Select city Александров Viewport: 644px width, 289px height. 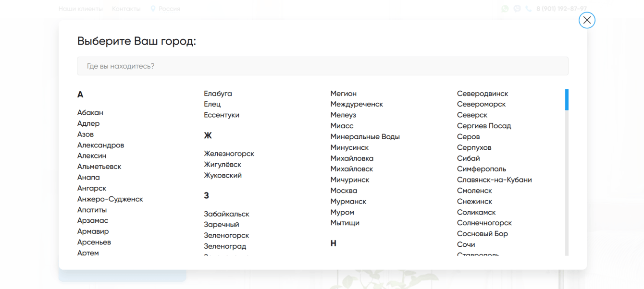click(x=101, y=145)
